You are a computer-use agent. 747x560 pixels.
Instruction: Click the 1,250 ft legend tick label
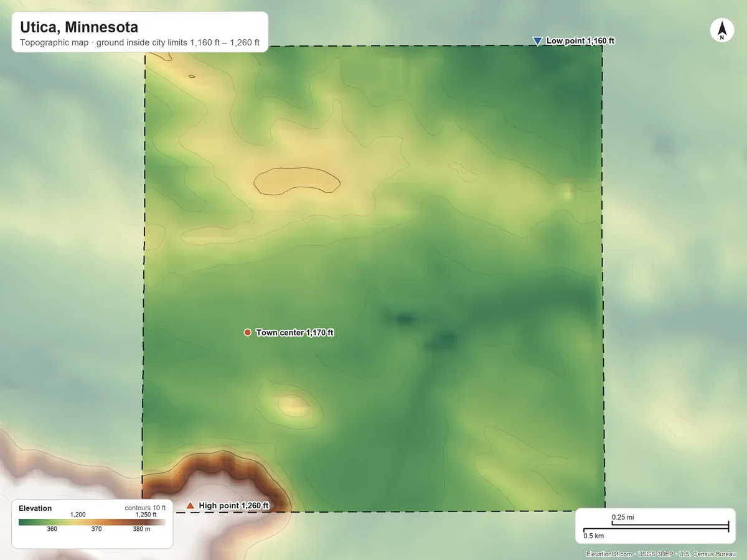[x=146, y=515]
